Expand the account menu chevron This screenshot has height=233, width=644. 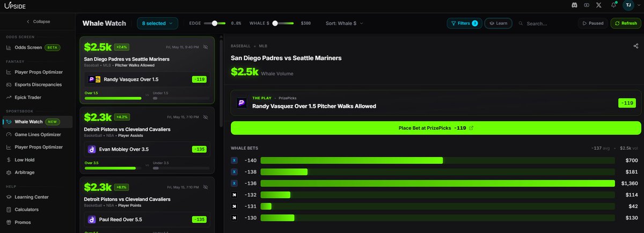(x=638, y=5)
